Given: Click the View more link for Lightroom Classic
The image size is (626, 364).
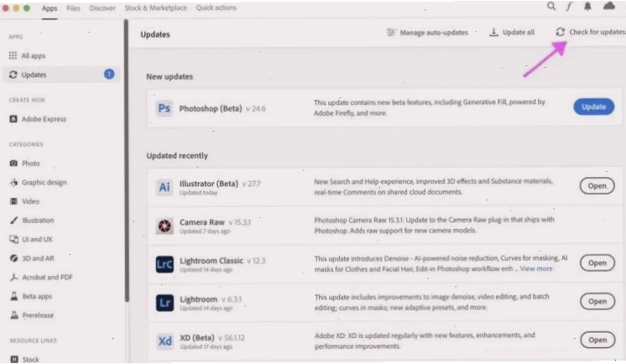Looking at the screenshot, I should click(x=536, y=268).
